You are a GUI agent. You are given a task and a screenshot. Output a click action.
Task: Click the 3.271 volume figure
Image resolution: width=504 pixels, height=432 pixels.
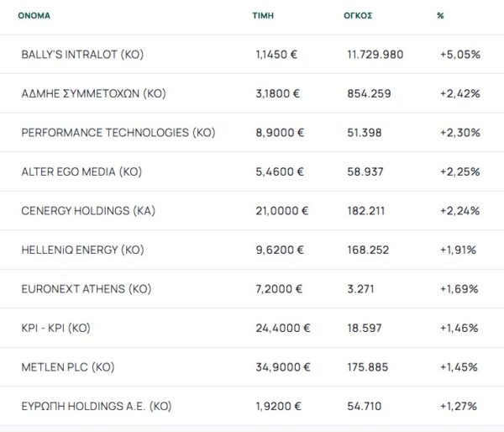[361, 289]
